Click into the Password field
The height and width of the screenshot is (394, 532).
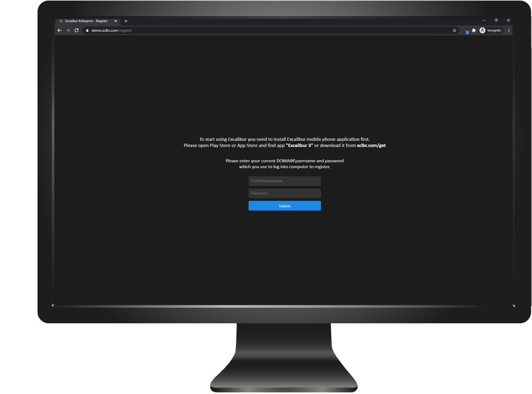coord(284,193)
